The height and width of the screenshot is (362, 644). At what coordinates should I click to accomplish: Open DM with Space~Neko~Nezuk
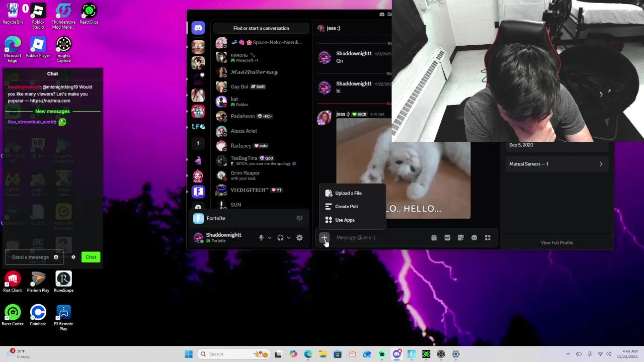click(x=262, y=42)
